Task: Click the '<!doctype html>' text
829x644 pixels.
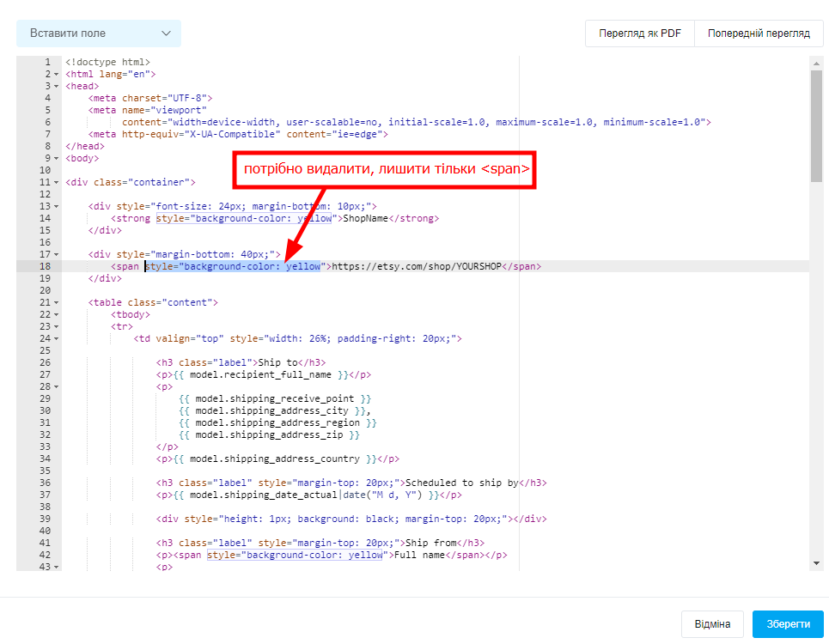Action: (x=108, y=62)
